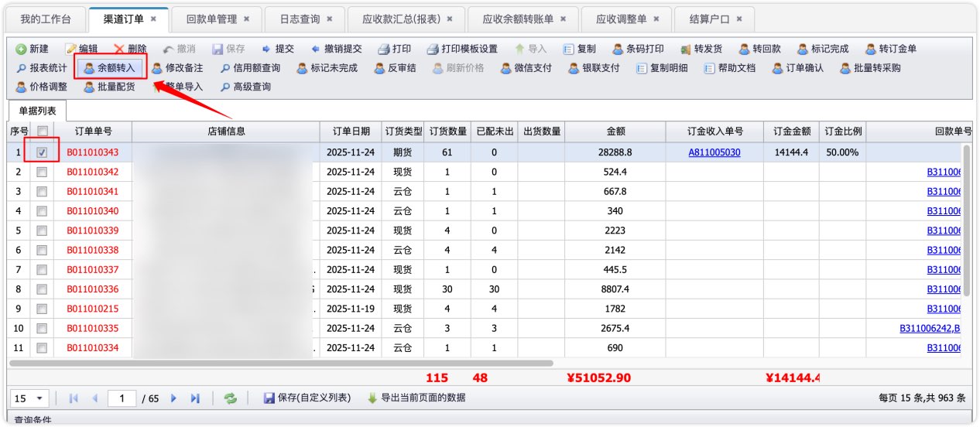Click the 编辑 pencil button
Image resolution: width=980 pixels, height=427 pixels.
point(81,49)
